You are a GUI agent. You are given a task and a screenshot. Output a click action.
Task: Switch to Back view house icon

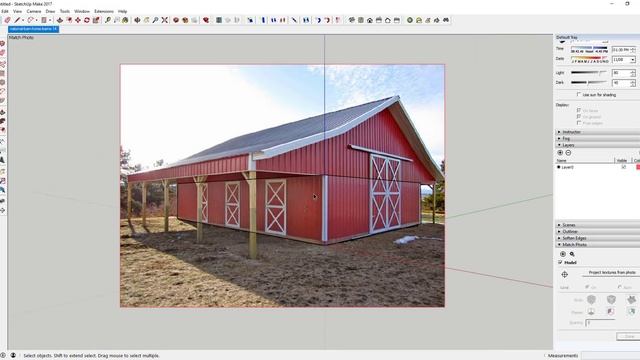(388, 20)
